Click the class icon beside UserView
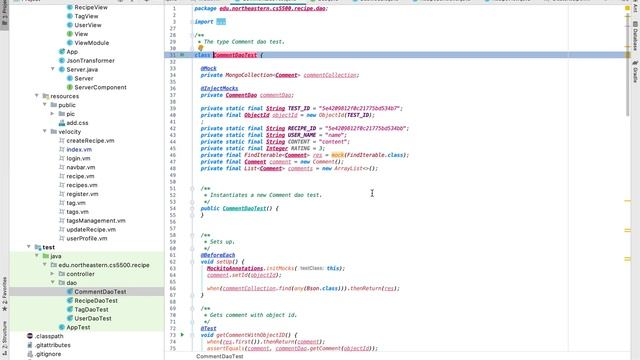The image size is (640, 360). (70, 25)
